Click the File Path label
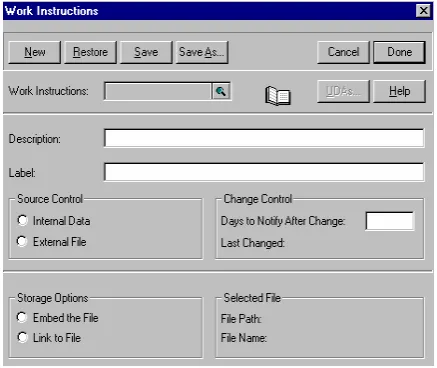Viewport: 437px width, 368px height. [x=241, y=319]
